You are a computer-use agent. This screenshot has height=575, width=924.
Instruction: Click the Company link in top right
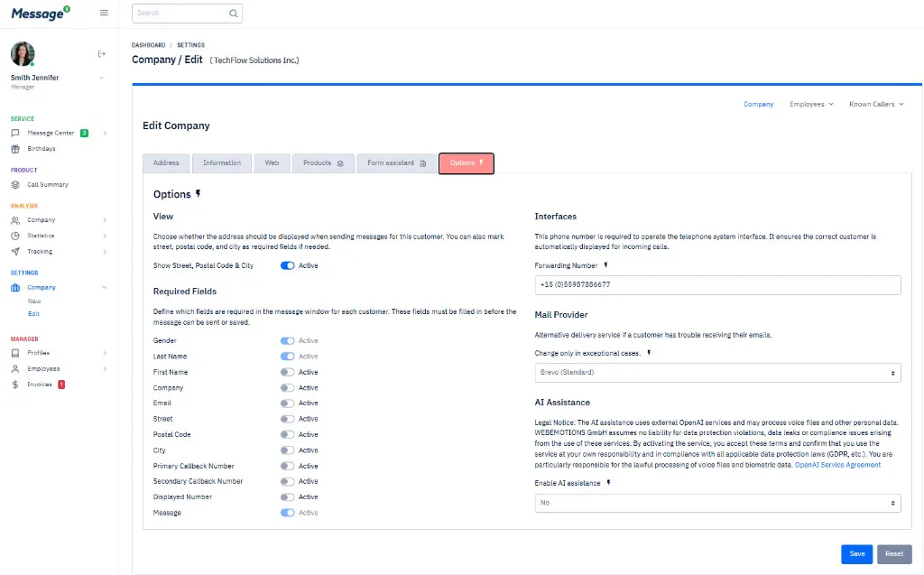[x=758, y=105]
